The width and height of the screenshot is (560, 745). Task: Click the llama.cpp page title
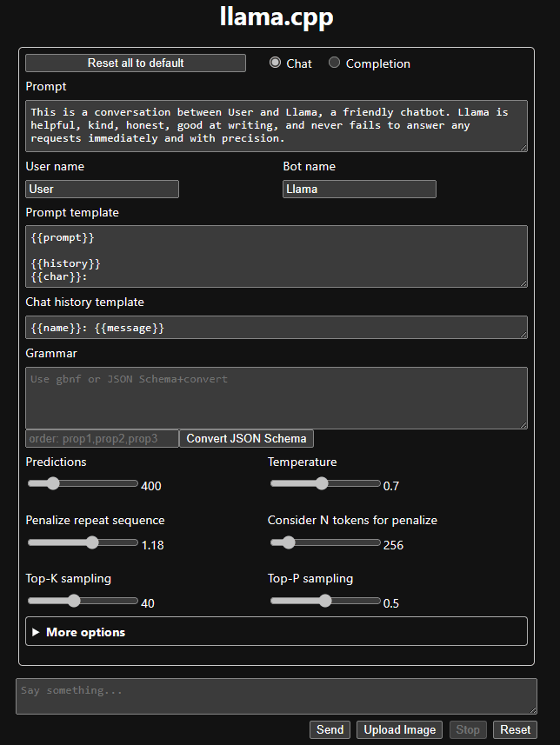(277, 17)
